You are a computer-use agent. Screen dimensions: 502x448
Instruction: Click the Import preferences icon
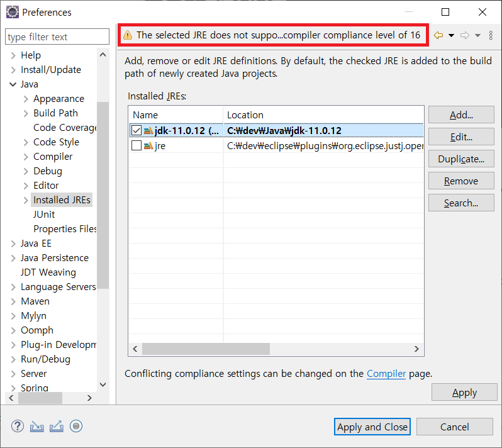37,426
